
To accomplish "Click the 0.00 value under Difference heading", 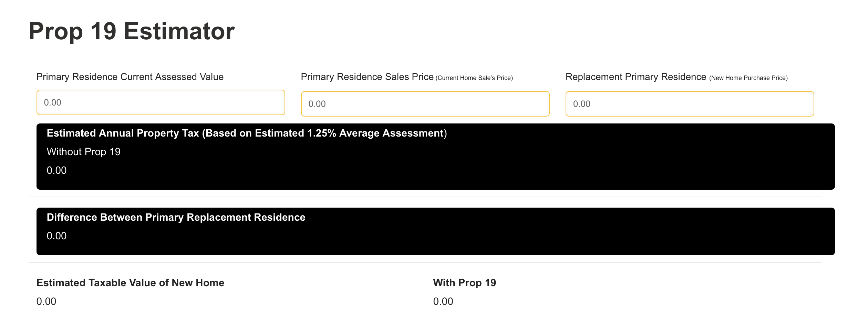I will 57,236.
